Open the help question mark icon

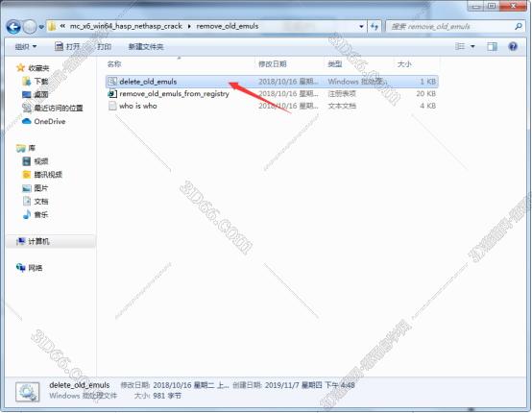513,46
